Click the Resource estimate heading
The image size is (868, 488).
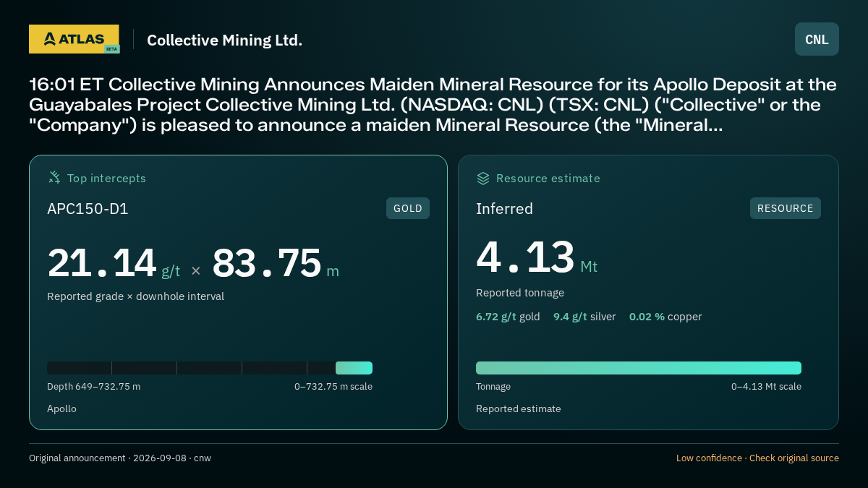tap(548, 178)
